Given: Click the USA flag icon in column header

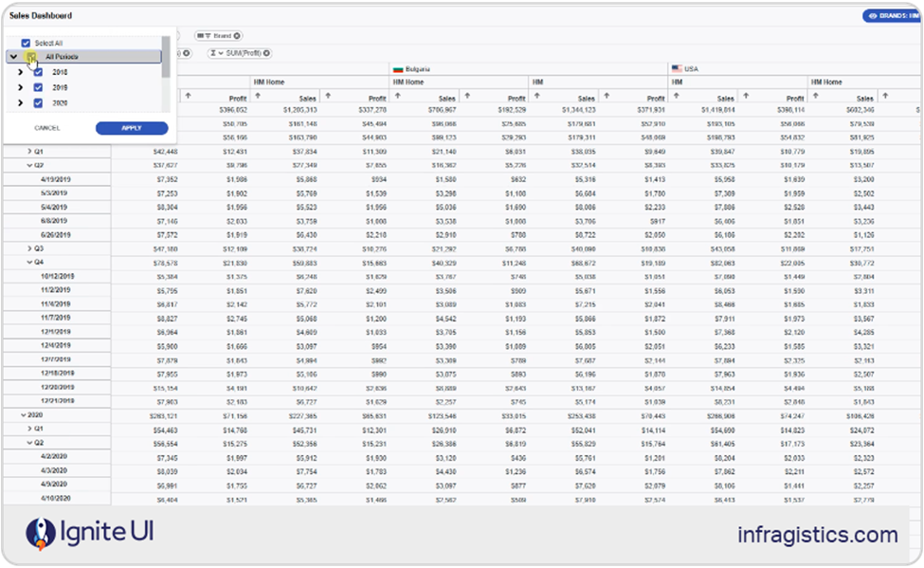Looking at the screenshot, I should coord(675,66).
